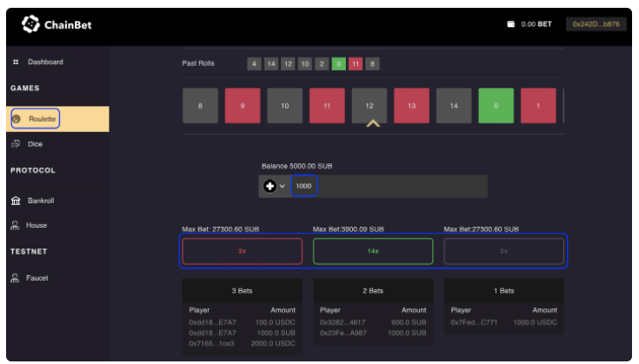Click the Roulette wheel icon
This screenshot has width=639, height=364.
(17, 118)
